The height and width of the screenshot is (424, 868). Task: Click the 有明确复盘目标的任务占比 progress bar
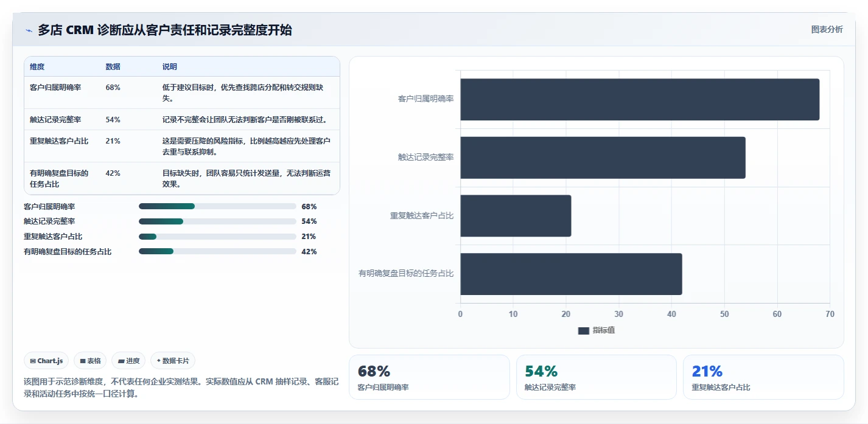click(x=217, y=251)
